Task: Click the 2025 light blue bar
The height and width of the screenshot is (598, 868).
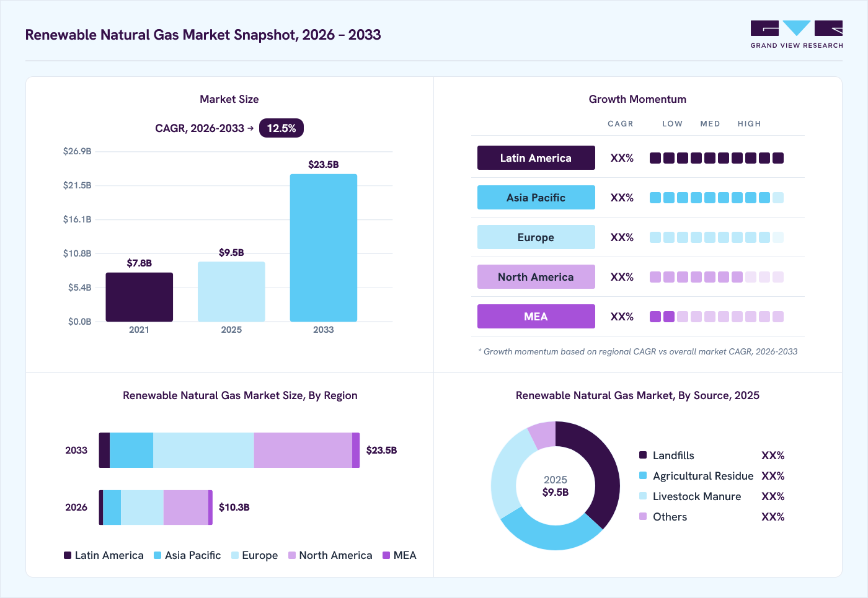Action: coord(231,291)
